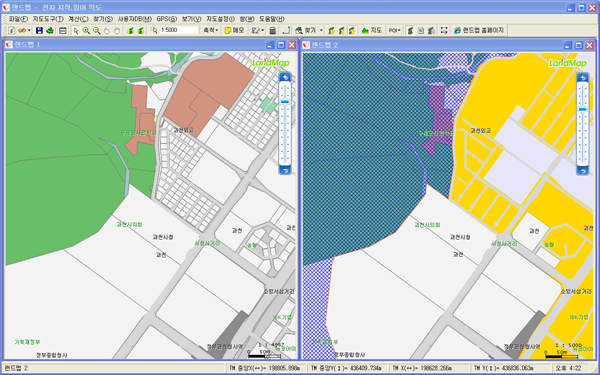600x375 pixels.
Task: Click the multicolor layers icon in toolbar
Action: coord(21,30)
